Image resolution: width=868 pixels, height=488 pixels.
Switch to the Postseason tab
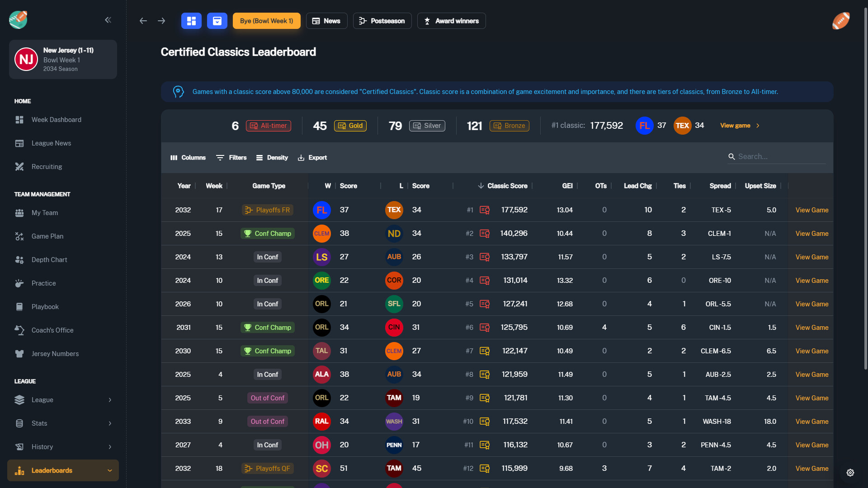pos(382,21)
